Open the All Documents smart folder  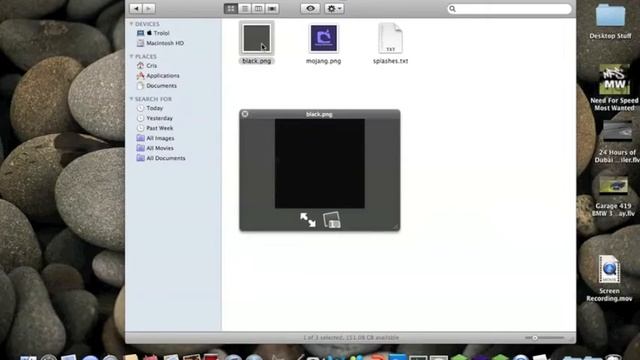pos(161,158)
